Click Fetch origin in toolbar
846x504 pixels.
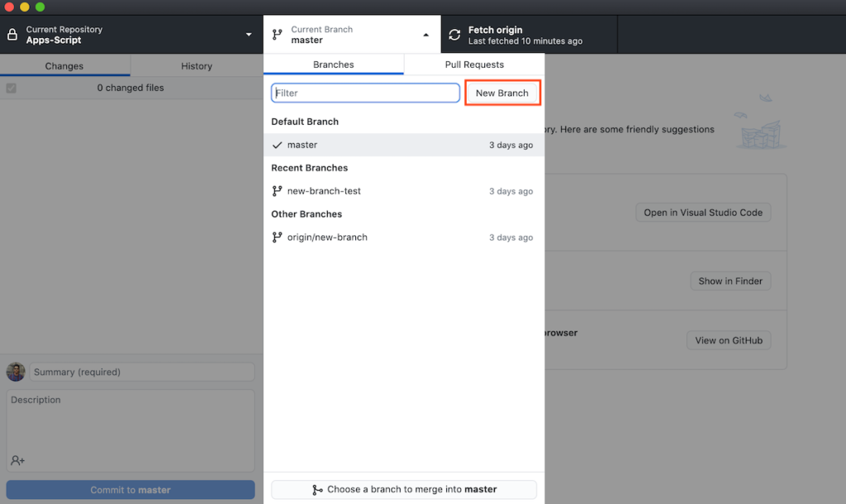tap(529, 35)
